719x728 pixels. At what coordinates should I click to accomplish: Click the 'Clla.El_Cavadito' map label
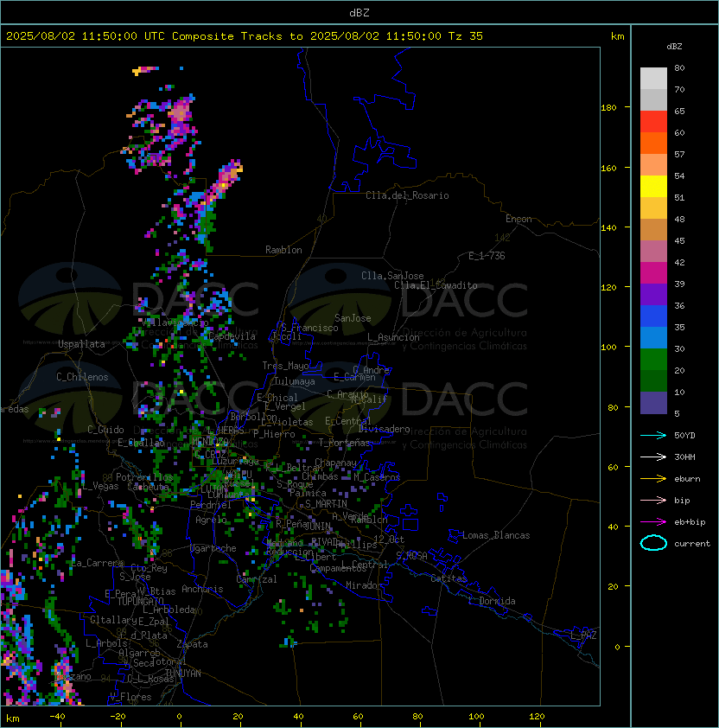pos(436,285)
